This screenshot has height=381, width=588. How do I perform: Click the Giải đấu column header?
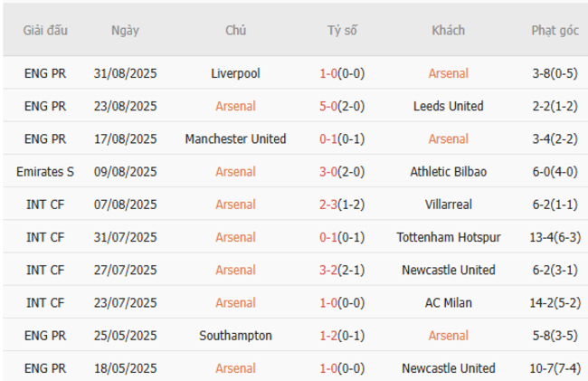tap(45, 30)
